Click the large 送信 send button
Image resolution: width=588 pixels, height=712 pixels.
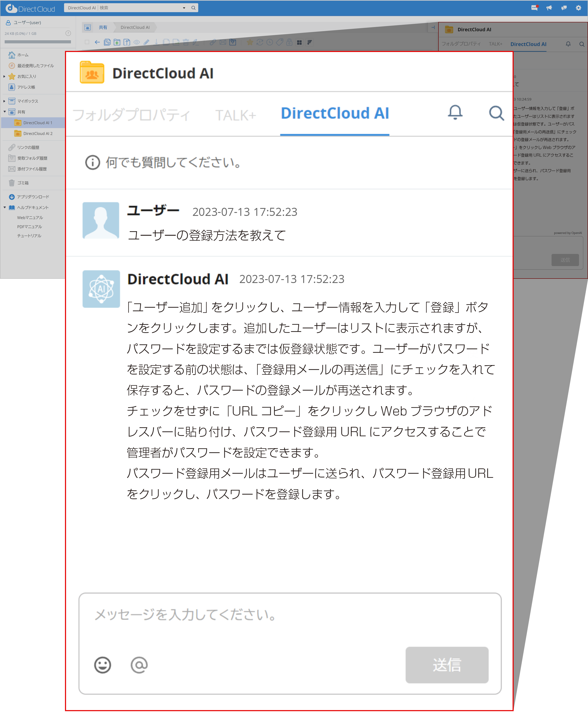click(x=447, y=665)
